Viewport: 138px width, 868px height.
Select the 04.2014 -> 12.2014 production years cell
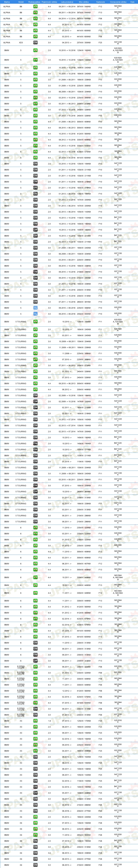(x=67, y=19)
